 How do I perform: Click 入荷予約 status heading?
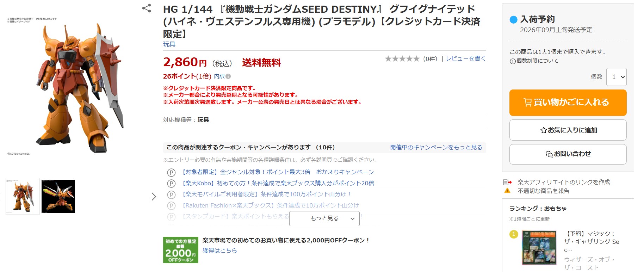pyautogui.click(x=538, y=19)
